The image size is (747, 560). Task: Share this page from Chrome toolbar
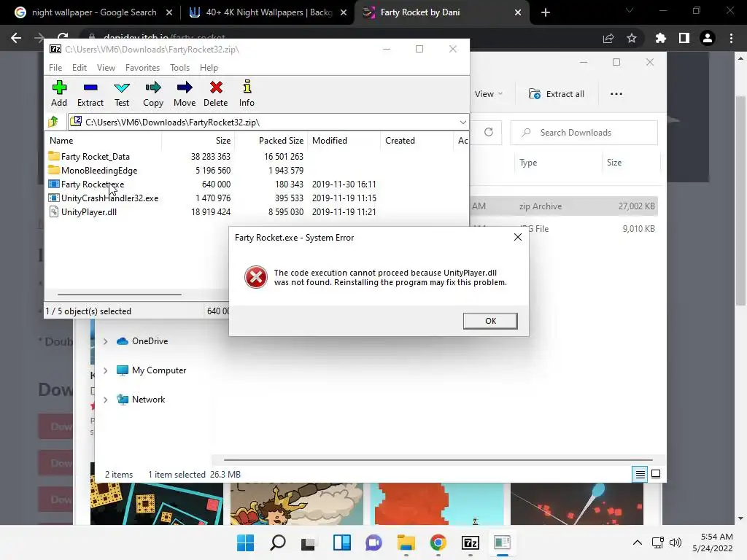click(x=608, y=38)
